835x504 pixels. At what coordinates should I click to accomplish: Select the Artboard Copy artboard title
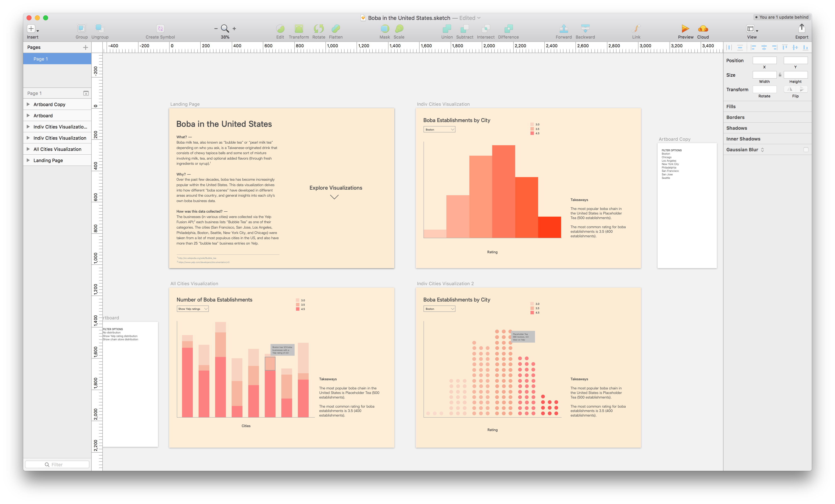pyautogui.click(x=674, y=139)
